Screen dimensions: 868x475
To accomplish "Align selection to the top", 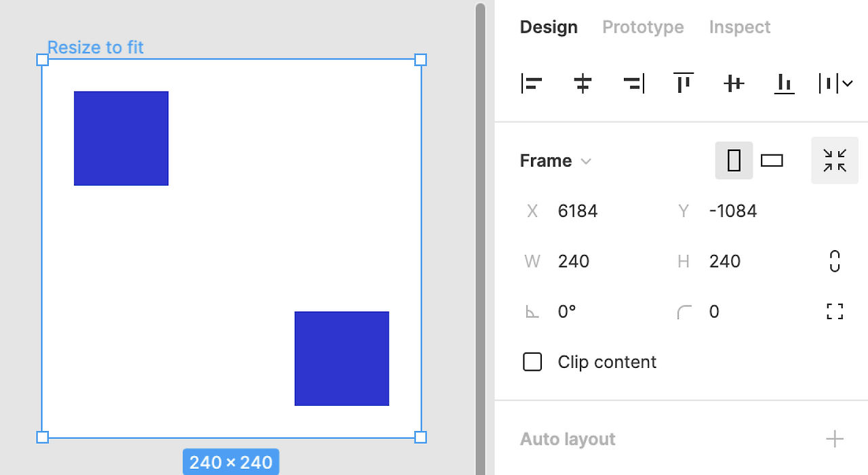I will [684, 83].
